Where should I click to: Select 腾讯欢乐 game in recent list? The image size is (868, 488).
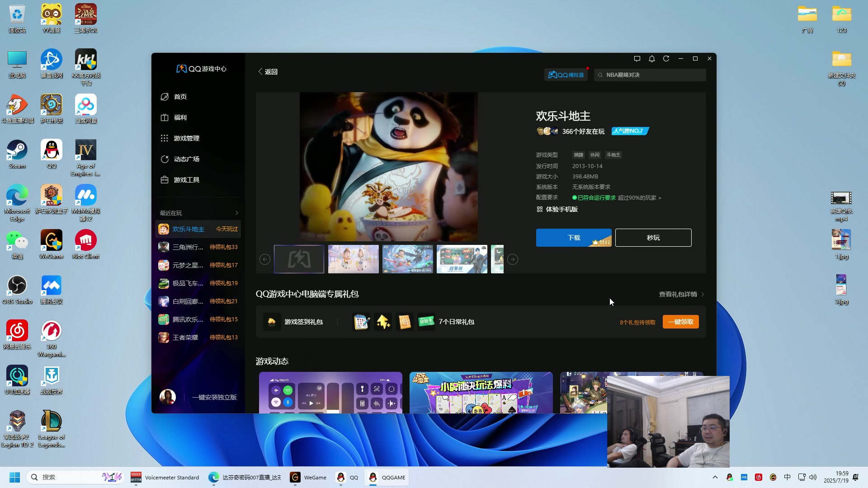point(198,319)
